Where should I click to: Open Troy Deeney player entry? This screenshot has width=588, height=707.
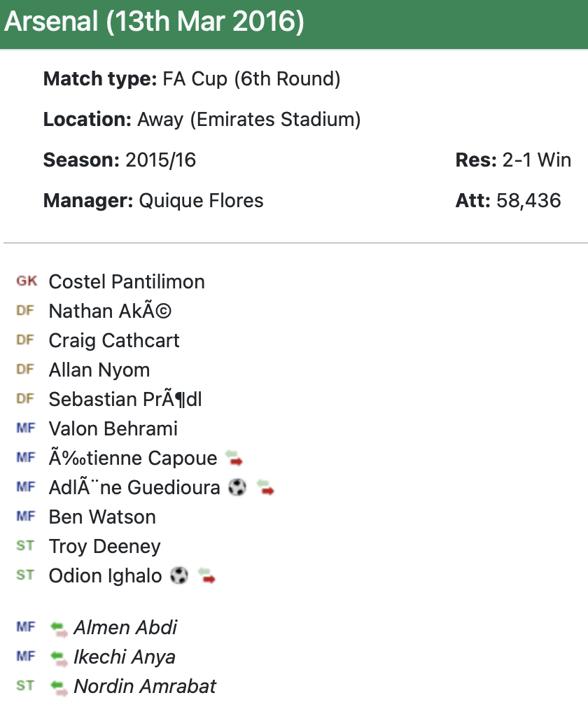coord(104,547)
